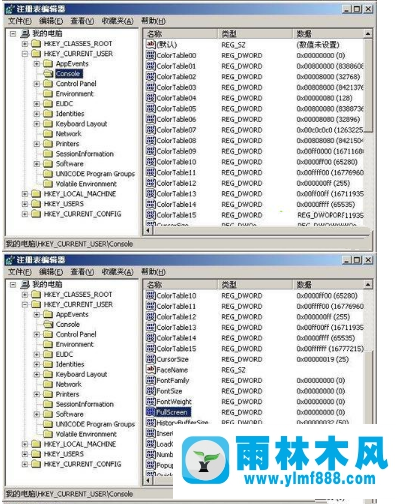Select the Environment key in bottom tree
Image resolution: width=401 pixels, height=504 pixels.
tap(75, 344)
